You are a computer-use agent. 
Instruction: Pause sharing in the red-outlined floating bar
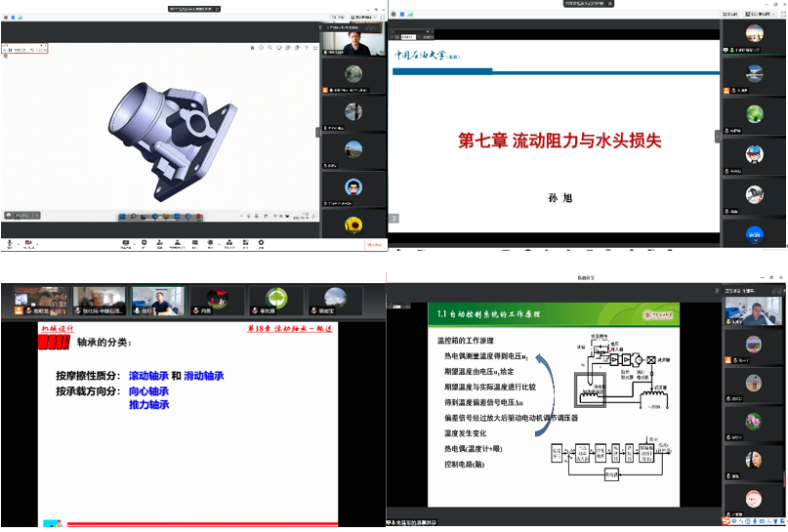[x=11, y=48]
